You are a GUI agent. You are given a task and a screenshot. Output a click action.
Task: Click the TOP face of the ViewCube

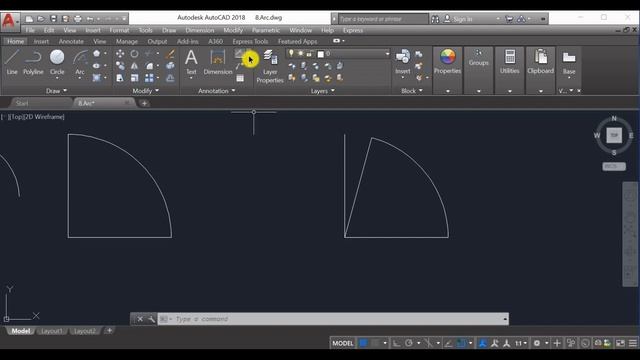pos(614,135)
